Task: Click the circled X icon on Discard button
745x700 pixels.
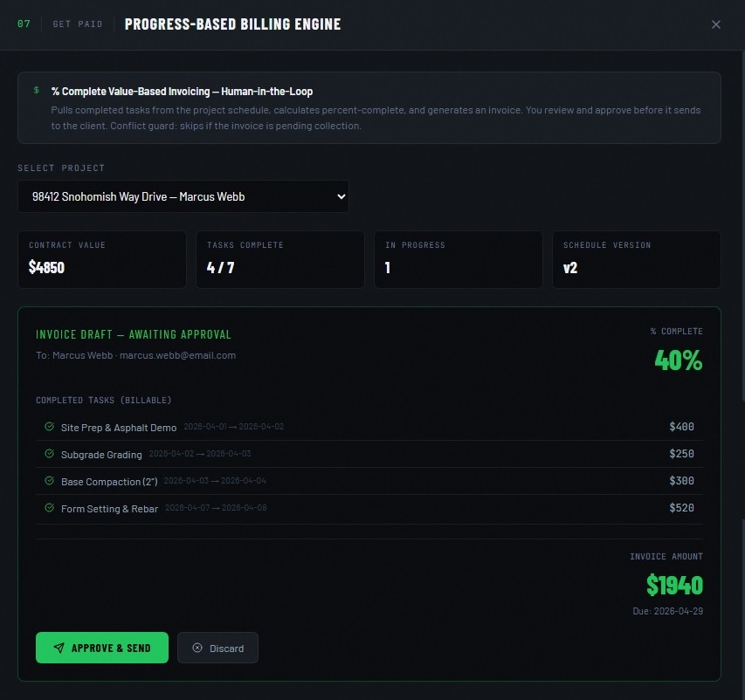Action: [x=197, y=649]
